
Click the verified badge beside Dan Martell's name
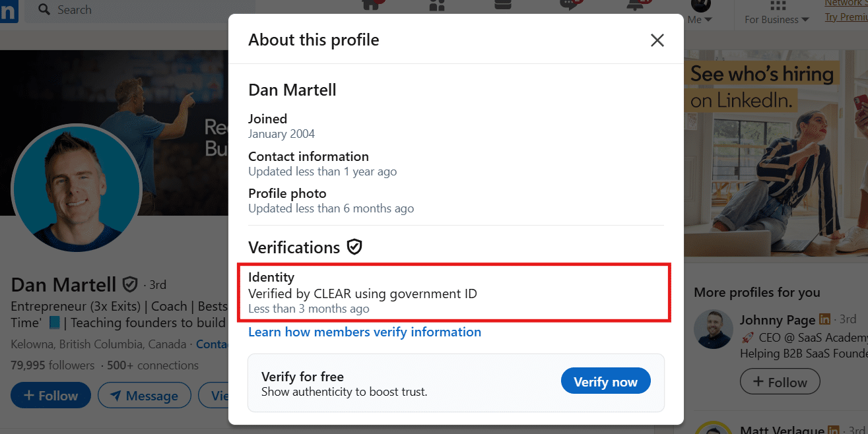coord(130,284)
